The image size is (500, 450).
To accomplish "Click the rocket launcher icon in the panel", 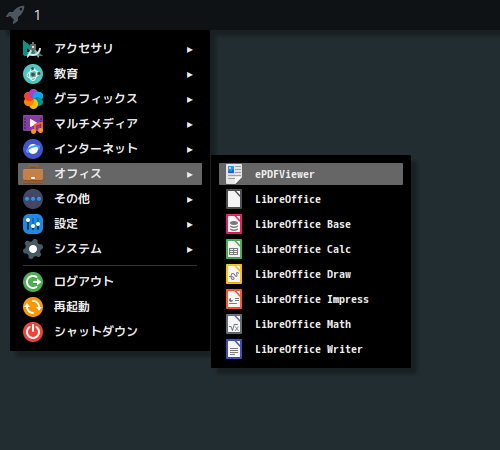I will (x=15, y=15).
